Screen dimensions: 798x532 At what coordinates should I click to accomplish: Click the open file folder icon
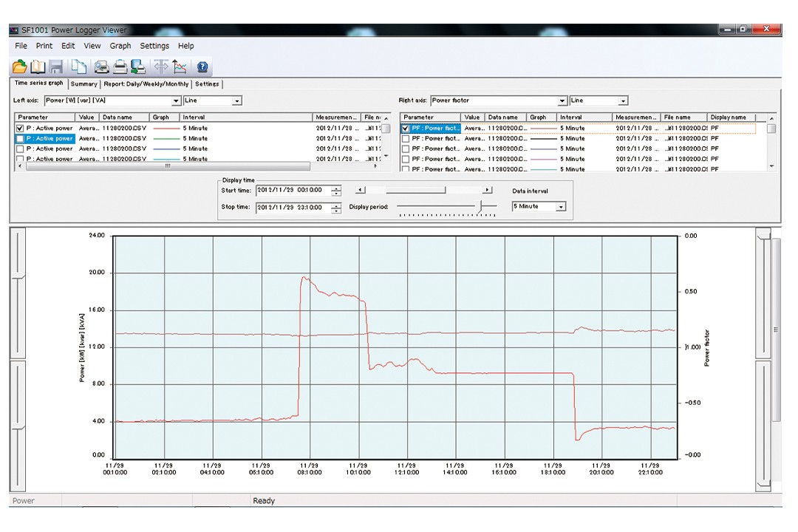tap(19, 66)
